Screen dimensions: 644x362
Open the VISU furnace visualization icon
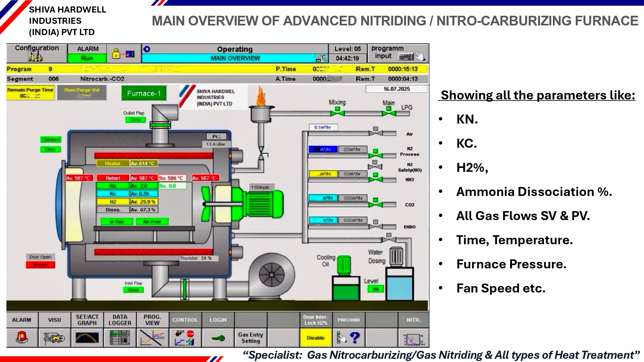(x=54, y=338)
